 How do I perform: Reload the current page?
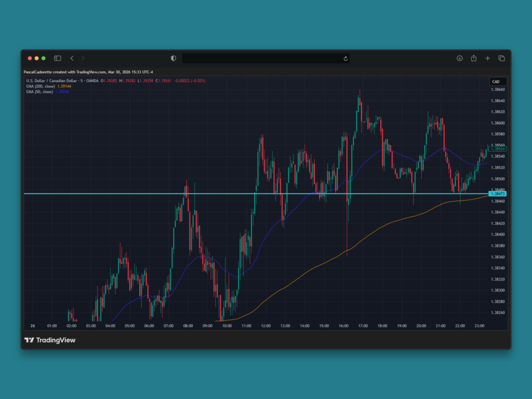coord(345,59)
